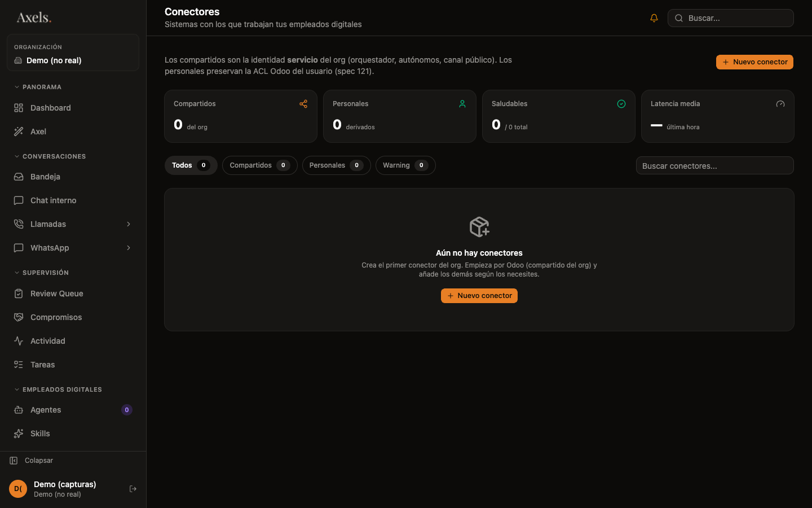Viewport: 812px width, 508px height.
Task: Go to the Compromisos page
Action: click(73, 317)
